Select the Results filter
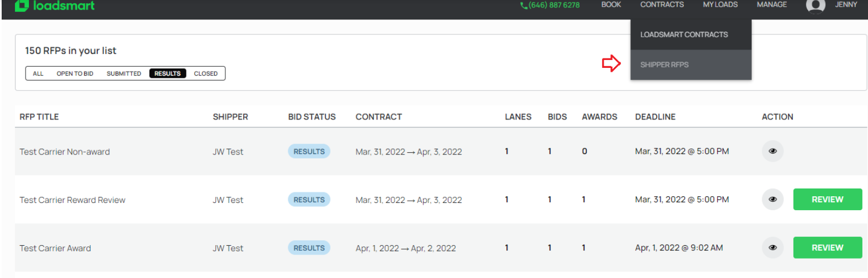 click(x=167, y=73)
